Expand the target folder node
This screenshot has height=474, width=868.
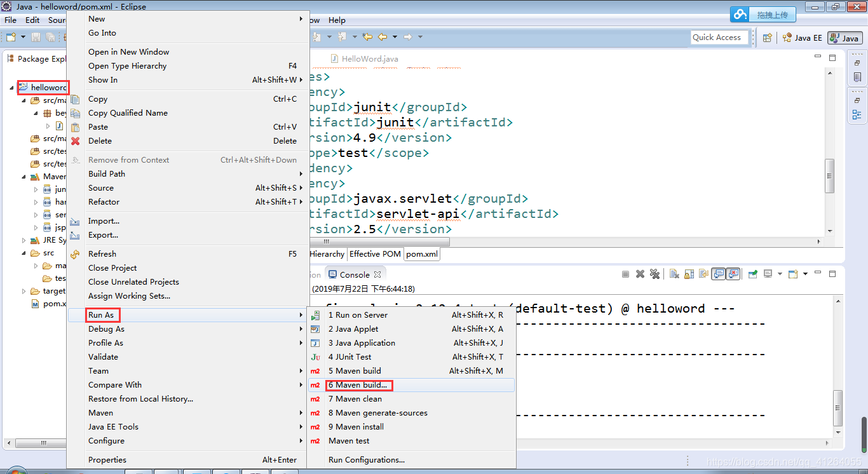tap(24, 291)
